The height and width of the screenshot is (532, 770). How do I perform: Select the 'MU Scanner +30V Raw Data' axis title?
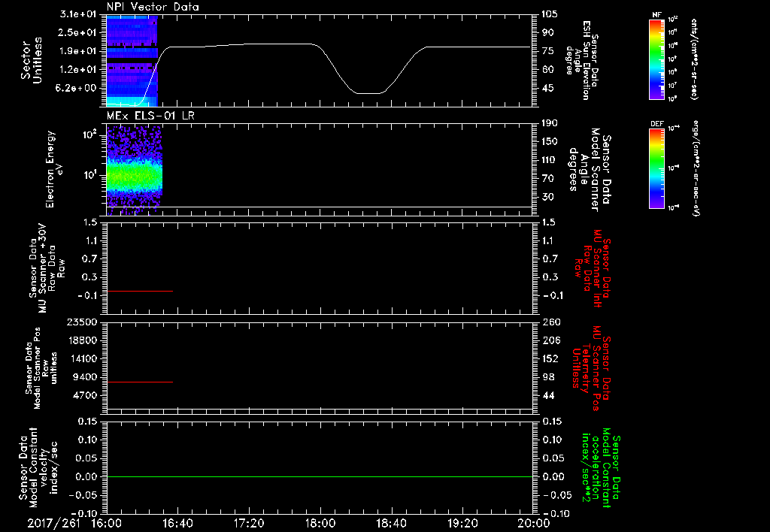tap(47, 268)
